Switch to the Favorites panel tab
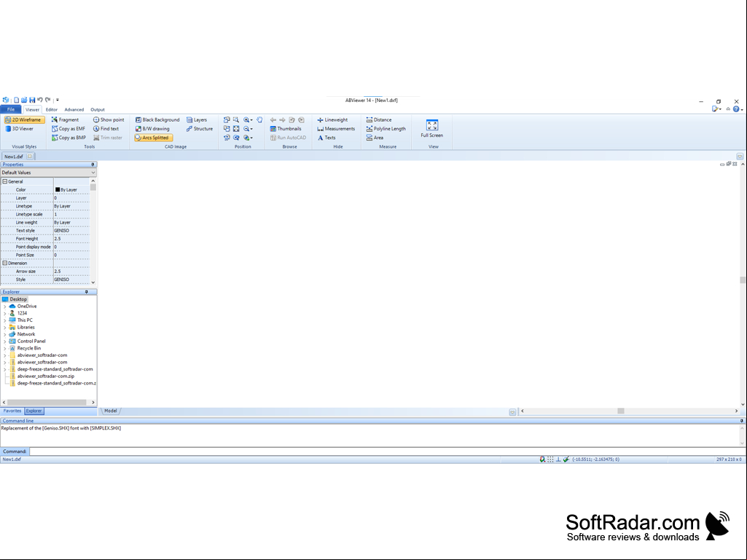 click(x=12, y=411)
